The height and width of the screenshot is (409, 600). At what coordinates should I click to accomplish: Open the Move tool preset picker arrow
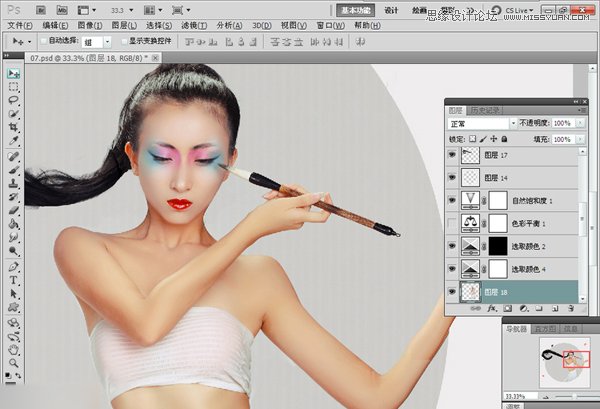point(29,41)
